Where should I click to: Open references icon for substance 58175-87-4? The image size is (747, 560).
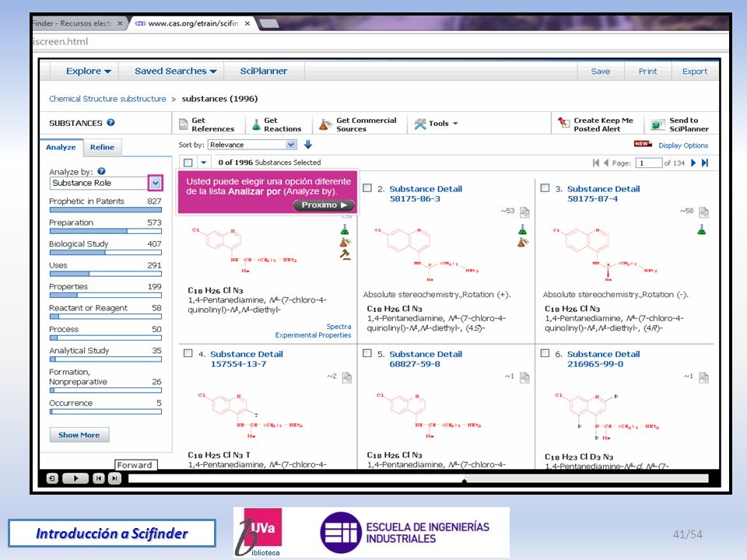coord(703,212)
